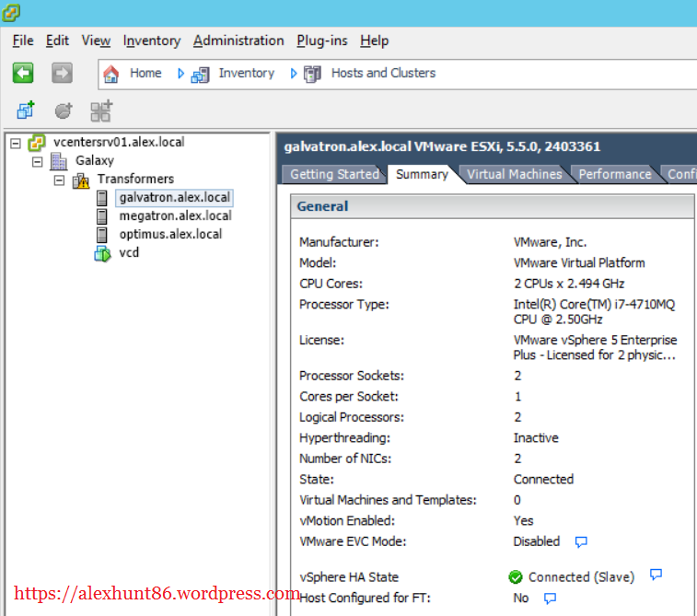Select optimus.alex.local host

coord(170,234)
